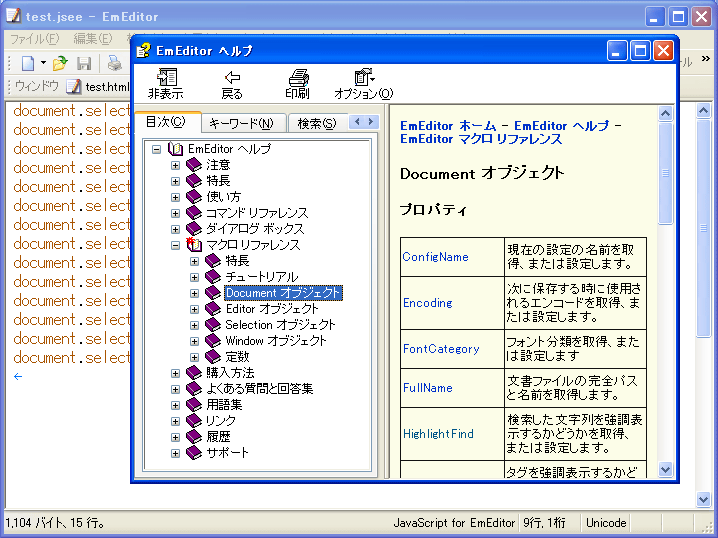718x538 pixels.
Task: Open the Encoding property link
Action: pos(428,303)
